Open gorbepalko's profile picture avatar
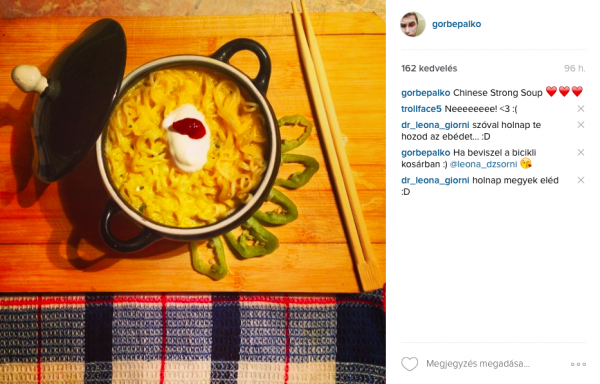Screen dimensions: 600x384 pyautogui.click(x=413, y=24)
